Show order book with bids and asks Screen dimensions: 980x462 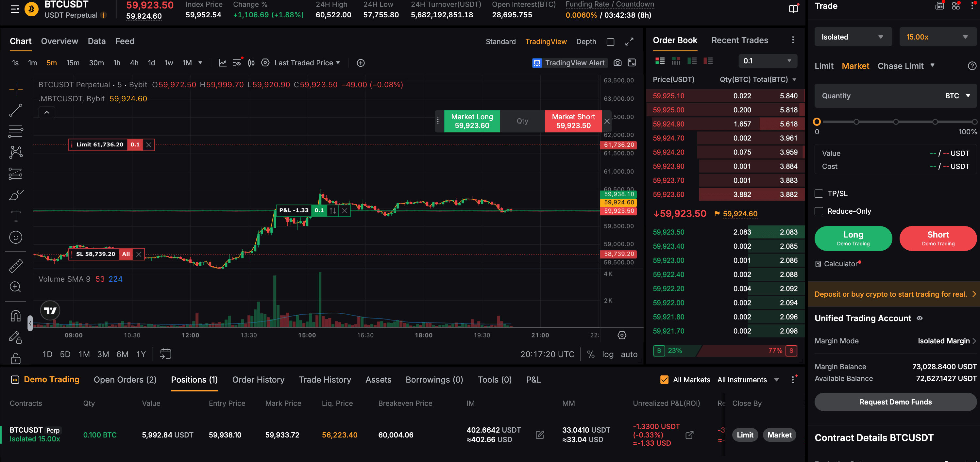pyautogui.click(x=660, y=61)
